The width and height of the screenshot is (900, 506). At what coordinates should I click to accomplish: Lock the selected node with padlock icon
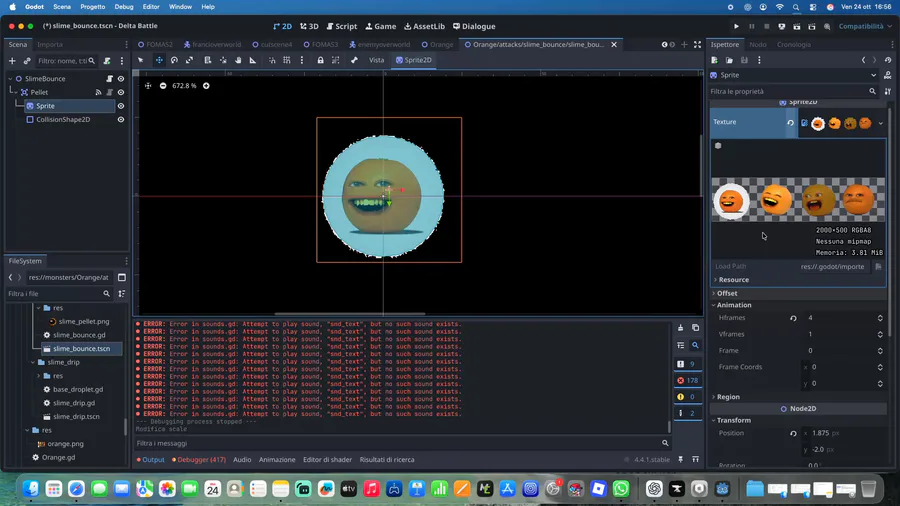click(320, 60)
